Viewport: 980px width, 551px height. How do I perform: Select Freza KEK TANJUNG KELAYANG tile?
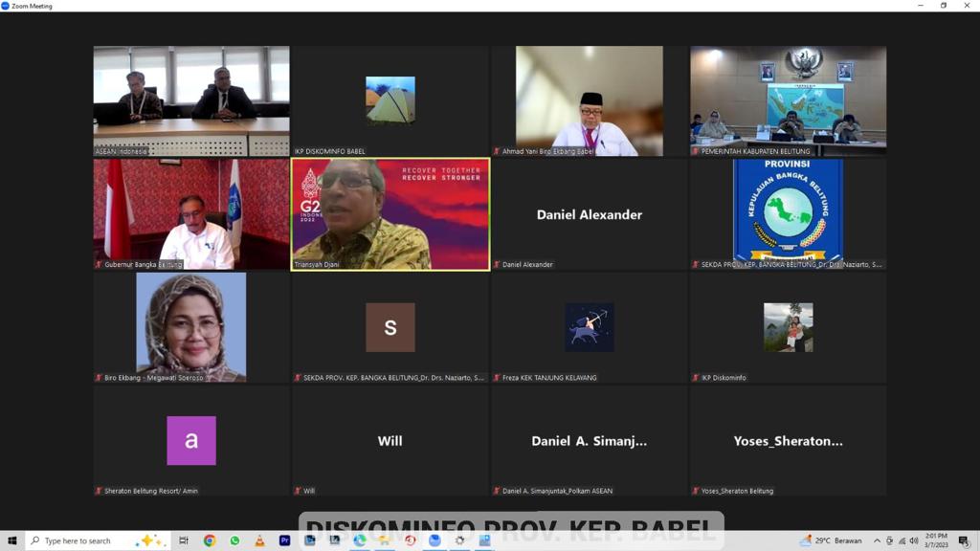(x=590, y=327)
